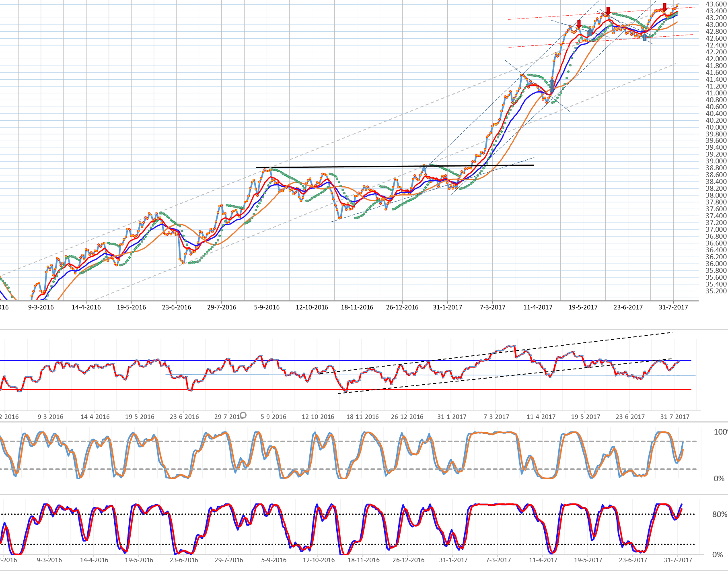Click 18-11-2016 on the second indicator panel axis

click(x=362, y=417)
